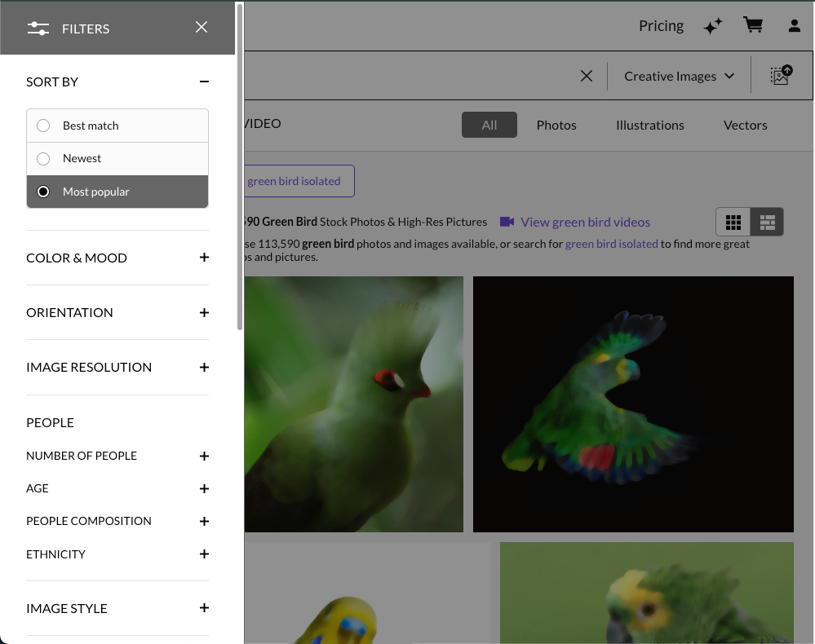Viewport: 815px width, 644px height.
Task: Switch to the Photos tab
Action: (x=556, y=125)
